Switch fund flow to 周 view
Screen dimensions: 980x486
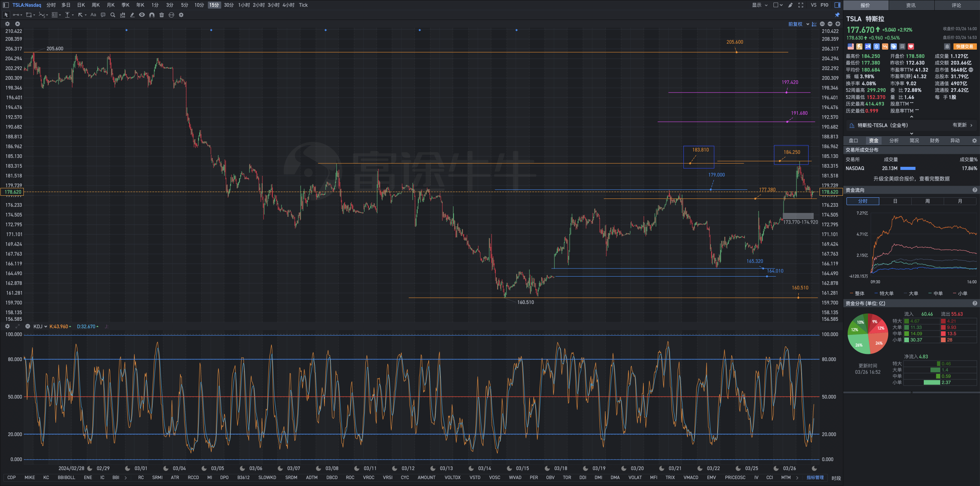(928, 201)
